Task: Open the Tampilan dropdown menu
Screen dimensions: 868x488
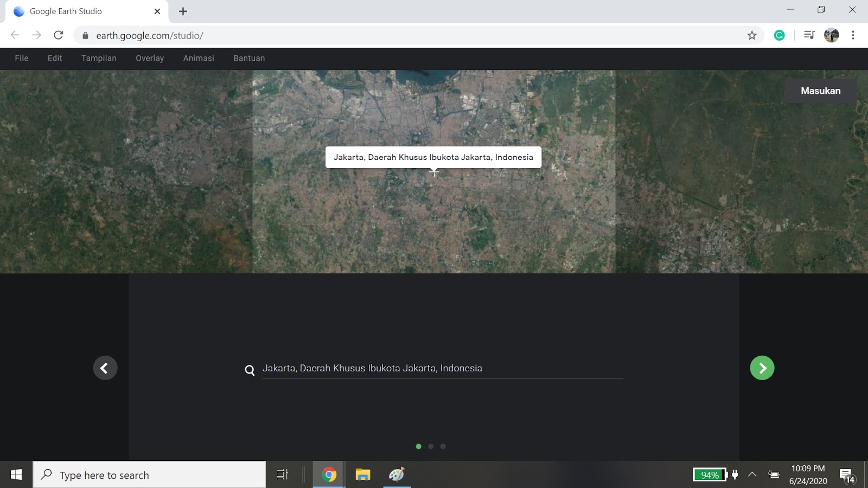Action: pos(98,58)
